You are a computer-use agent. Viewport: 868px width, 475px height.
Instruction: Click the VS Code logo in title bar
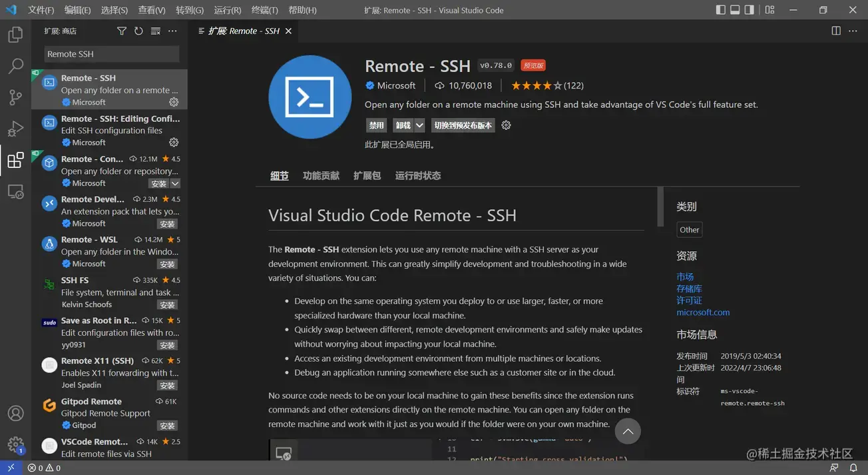tap(11, 10)
